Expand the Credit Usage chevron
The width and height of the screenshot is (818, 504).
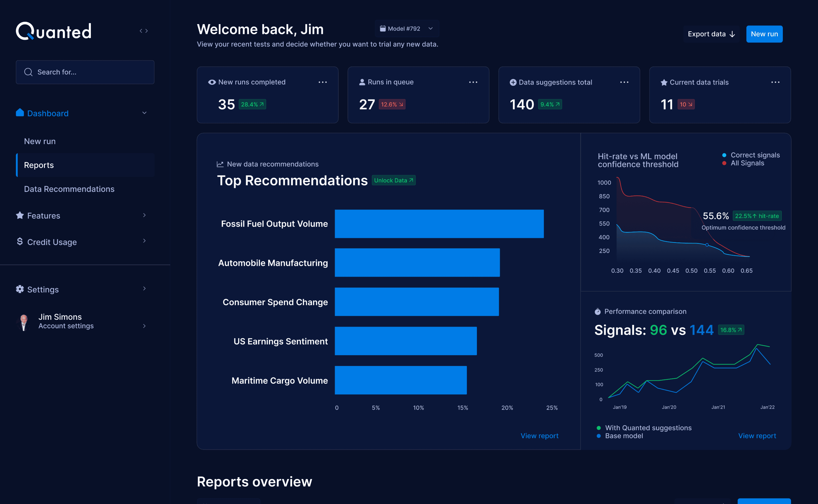(144, 241)
